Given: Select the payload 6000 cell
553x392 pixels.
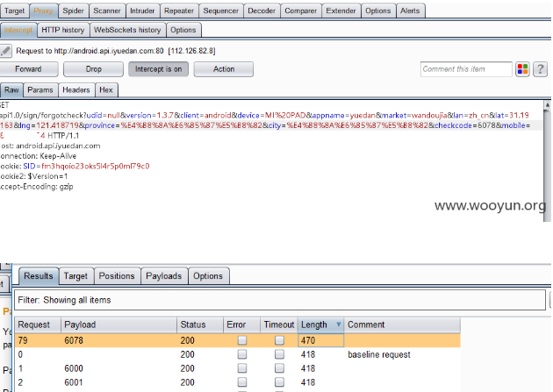Looking at the screenshot, I should [118, 368].
